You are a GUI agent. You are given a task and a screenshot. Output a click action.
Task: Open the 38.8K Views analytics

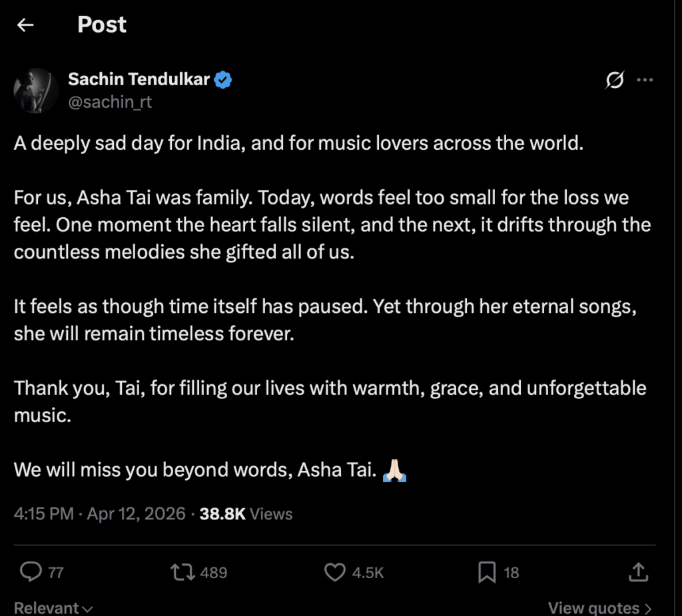tap(246, 513)
